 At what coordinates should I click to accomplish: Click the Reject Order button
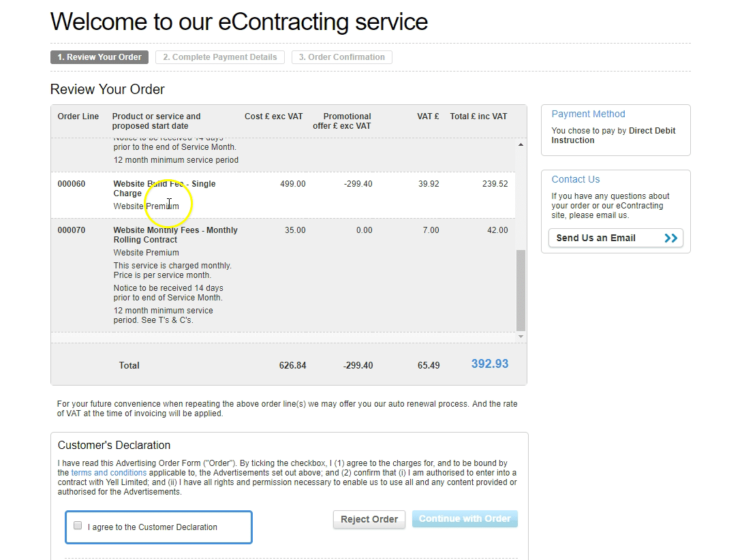coord(369,519)
